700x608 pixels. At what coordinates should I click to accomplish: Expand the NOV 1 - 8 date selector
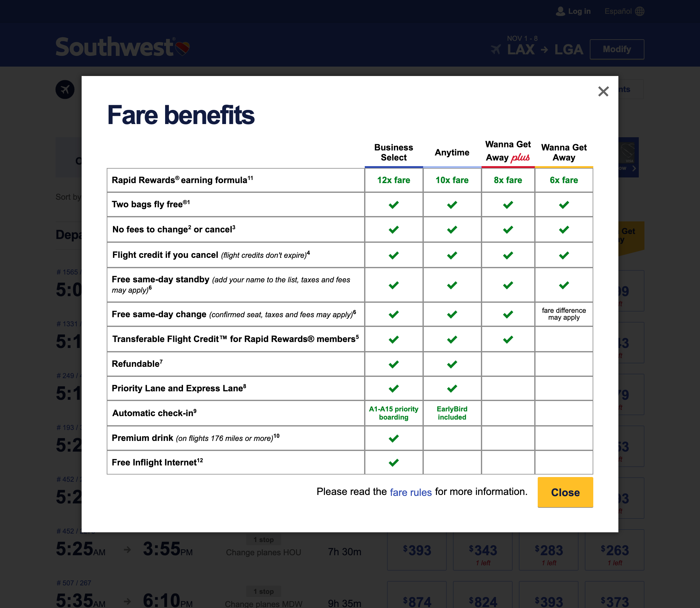click(x=522, y=38)
